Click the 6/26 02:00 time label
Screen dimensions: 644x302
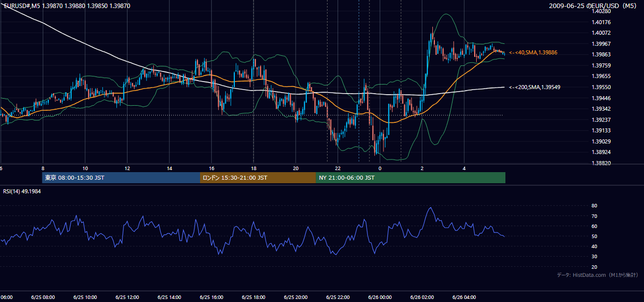coord(422,297)
